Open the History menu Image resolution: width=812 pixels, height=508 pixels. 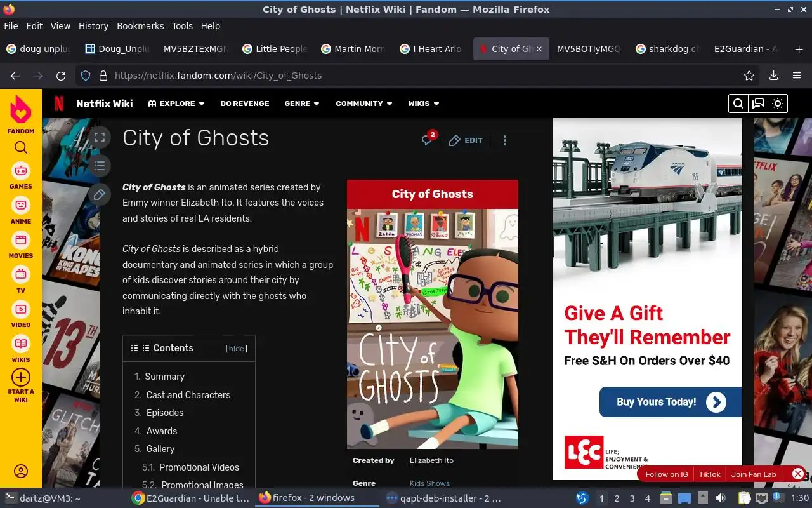(x=93, y=26)
